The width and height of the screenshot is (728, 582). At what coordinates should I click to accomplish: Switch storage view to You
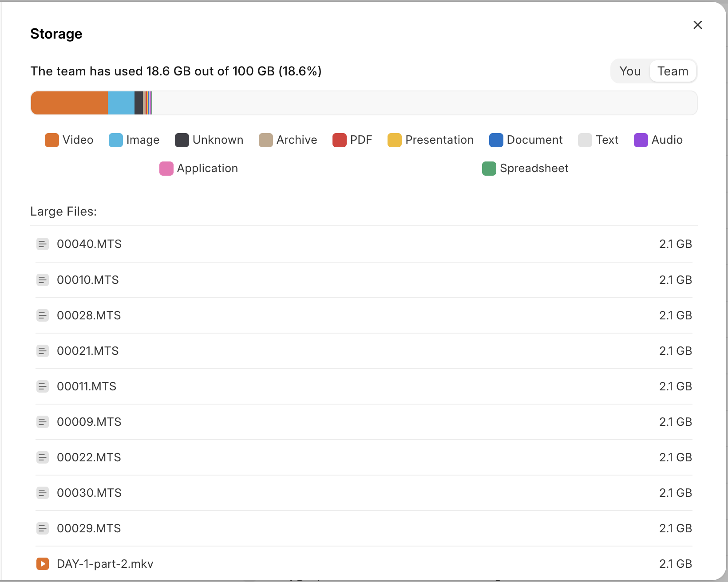coord(630,71)
